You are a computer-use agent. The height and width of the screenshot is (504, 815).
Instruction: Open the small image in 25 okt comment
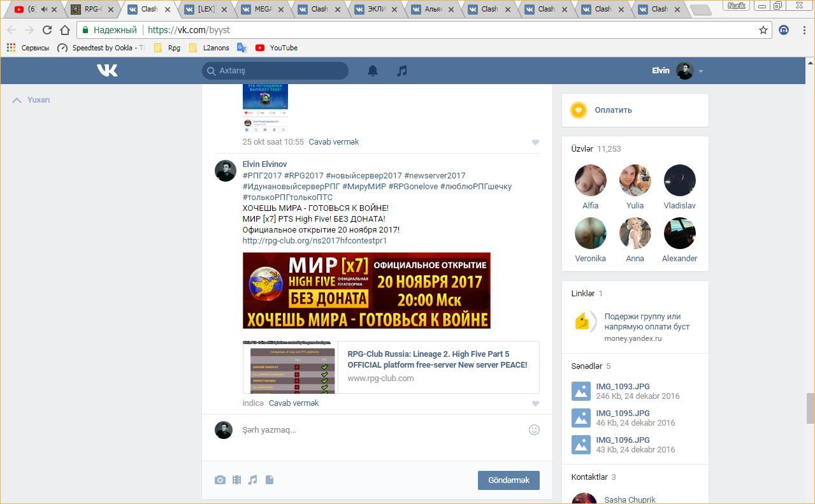[x=265, y=108]
